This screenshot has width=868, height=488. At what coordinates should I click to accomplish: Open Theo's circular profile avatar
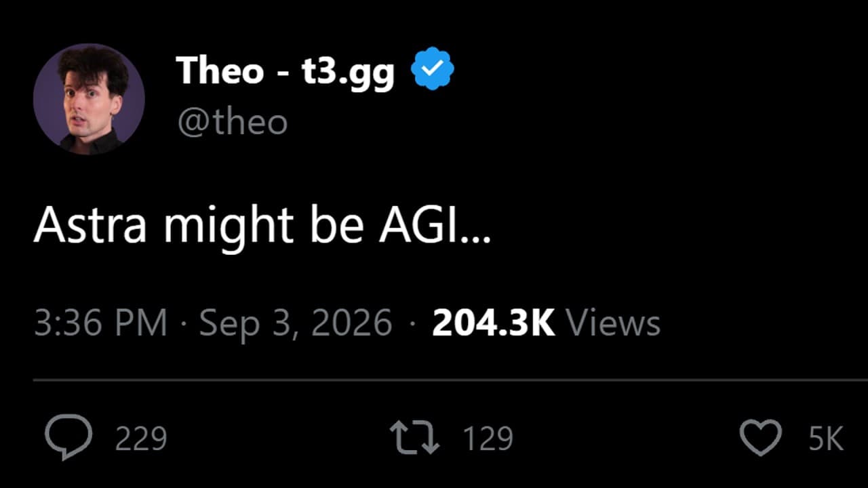click(89, 100)
